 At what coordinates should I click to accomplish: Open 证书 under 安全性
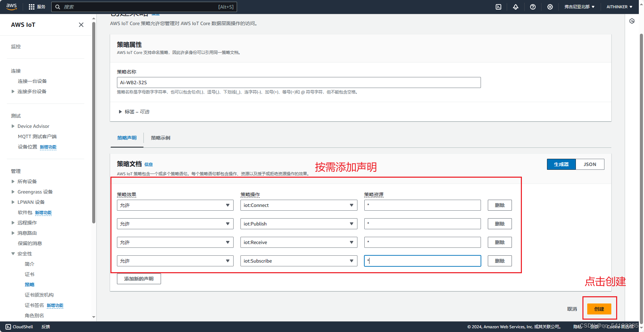click(x=30, y=274)
